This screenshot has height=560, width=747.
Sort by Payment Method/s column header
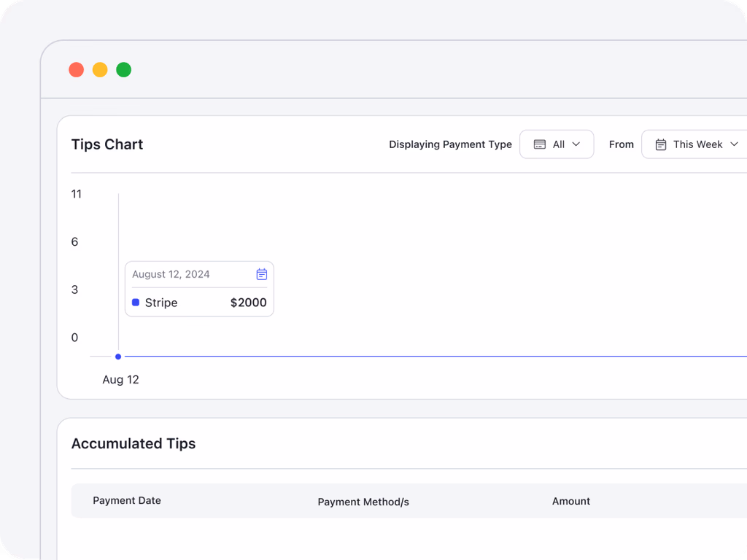363,502
